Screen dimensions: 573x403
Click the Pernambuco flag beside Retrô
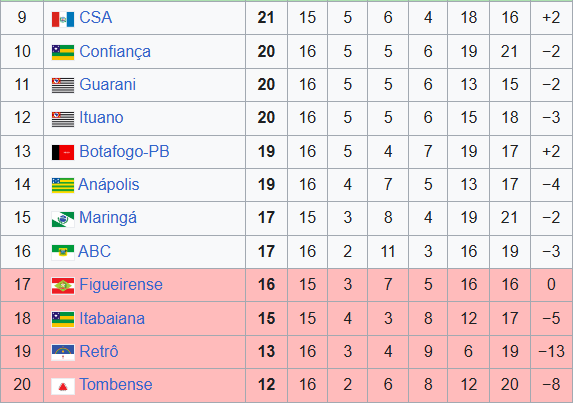(x=63, y=353)
